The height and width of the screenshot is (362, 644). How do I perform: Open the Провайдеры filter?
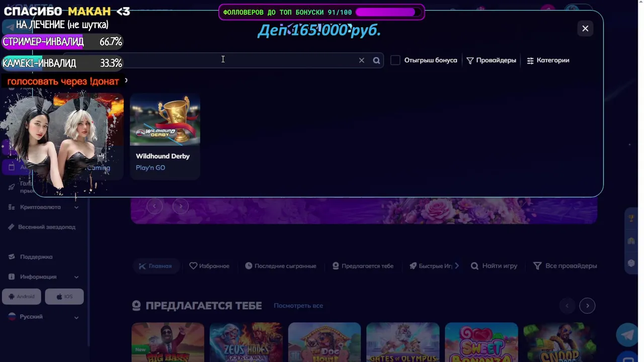tap(491, 60)
